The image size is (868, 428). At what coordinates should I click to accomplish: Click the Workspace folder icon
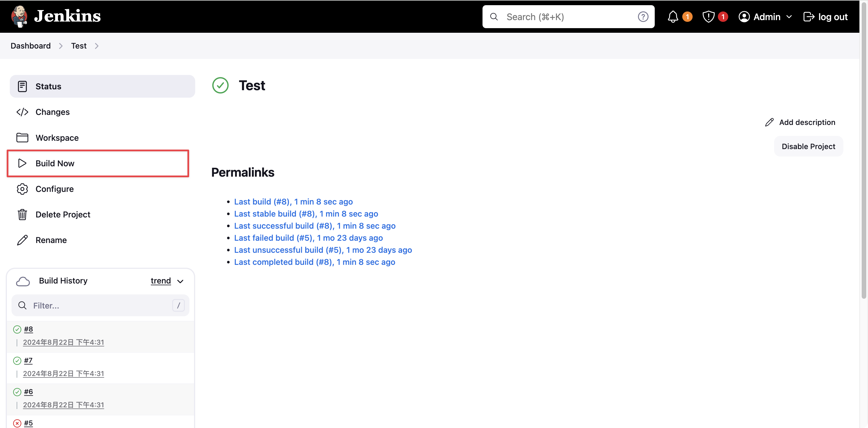pos(22,137)
